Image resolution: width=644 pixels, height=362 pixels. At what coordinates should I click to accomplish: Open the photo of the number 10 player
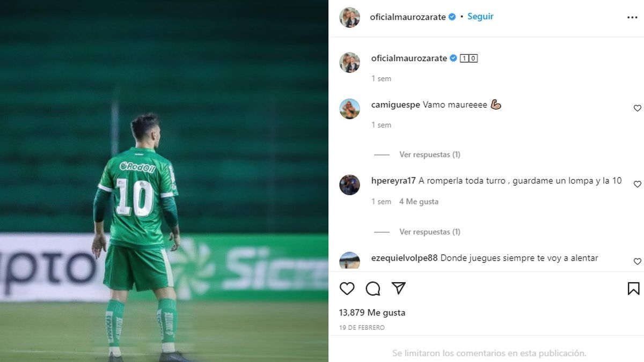point(164,181)
